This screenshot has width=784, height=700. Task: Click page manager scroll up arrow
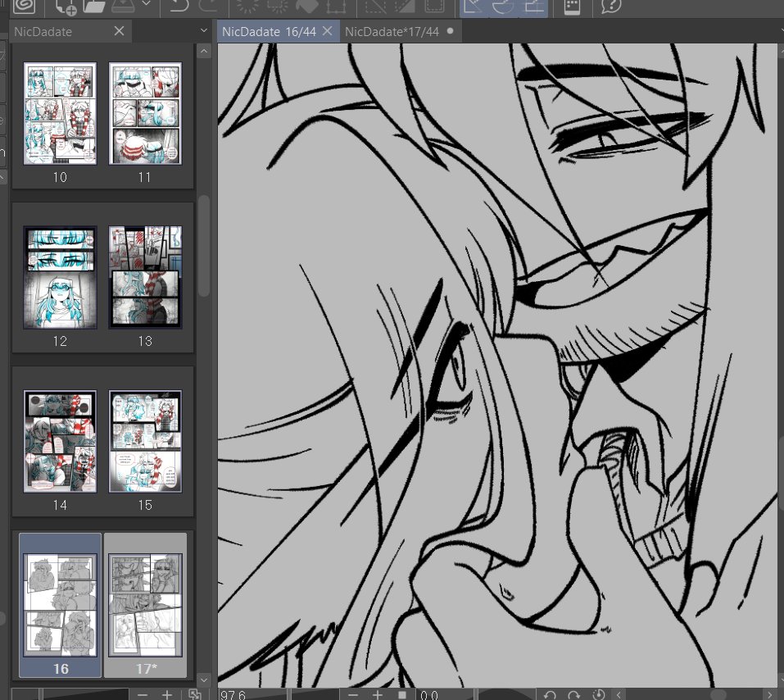203,51
